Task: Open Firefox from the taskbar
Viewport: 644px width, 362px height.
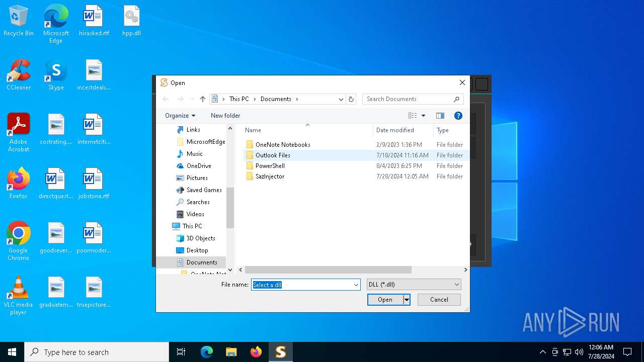Action: tap(256, 352)
